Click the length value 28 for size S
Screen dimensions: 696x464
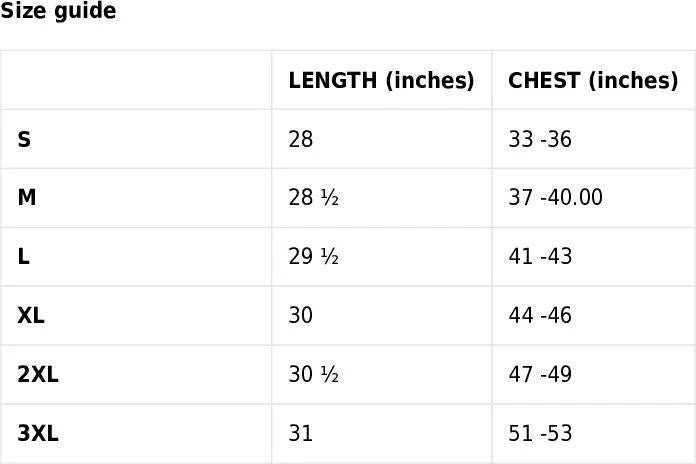click(x=301, y=139)
